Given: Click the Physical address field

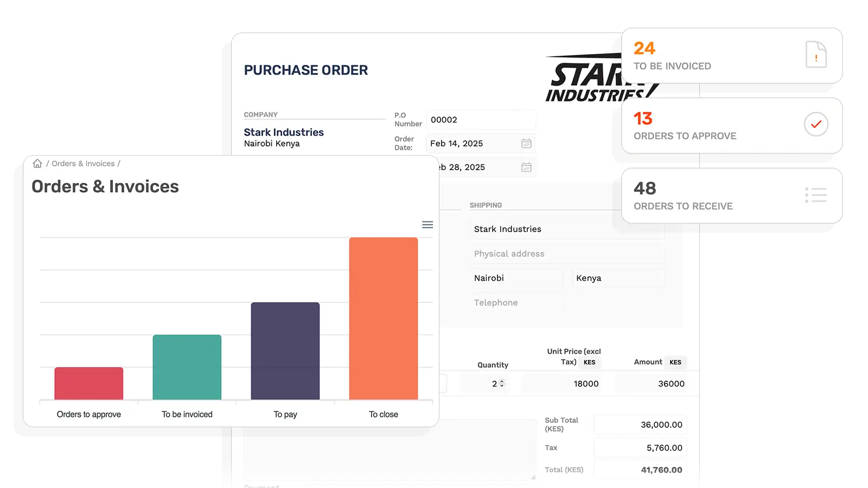Looking at the screenshot, I should pos(567,254).
